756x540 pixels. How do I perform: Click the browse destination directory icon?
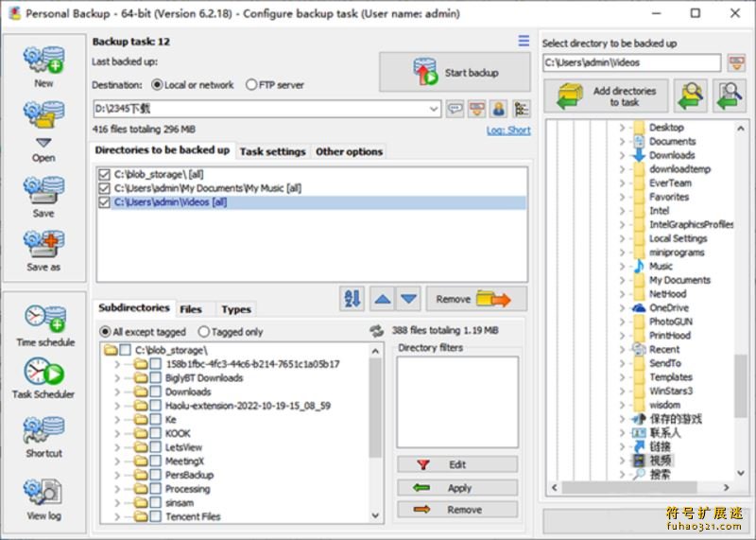(477, 109)
